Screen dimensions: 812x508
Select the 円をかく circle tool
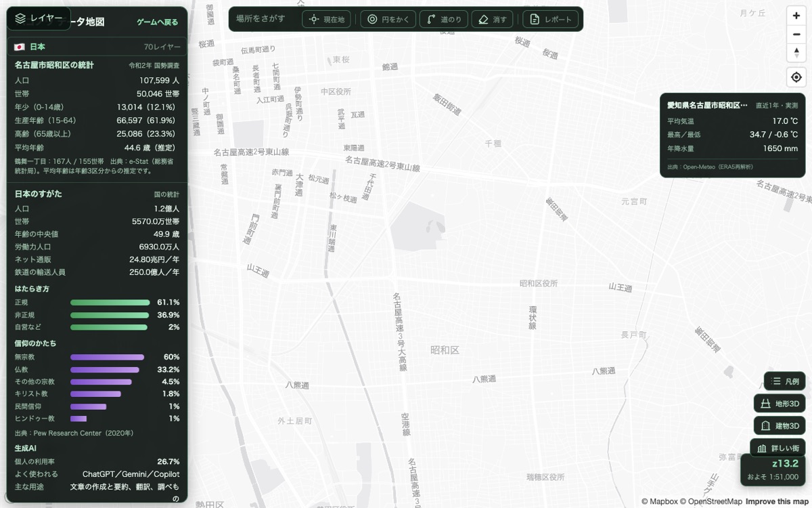[x=388, y=19]
